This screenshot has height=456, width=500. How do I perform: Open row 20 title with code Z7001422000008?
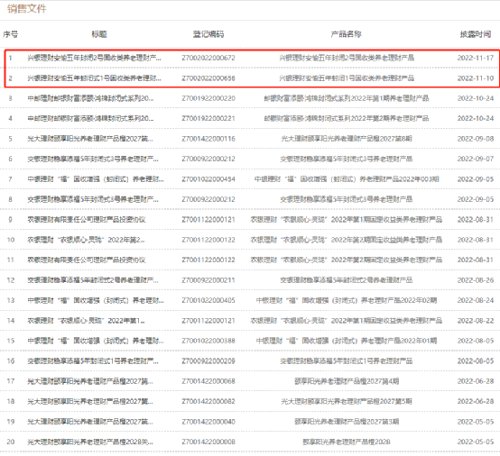click(x=90, y=442)
